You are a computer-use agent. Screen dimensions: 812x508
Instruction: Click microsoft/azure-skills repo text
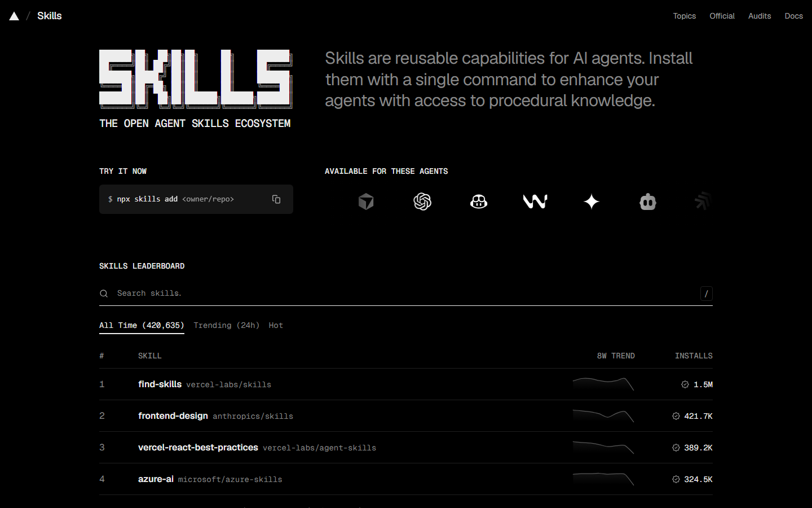tap(230, 479)
